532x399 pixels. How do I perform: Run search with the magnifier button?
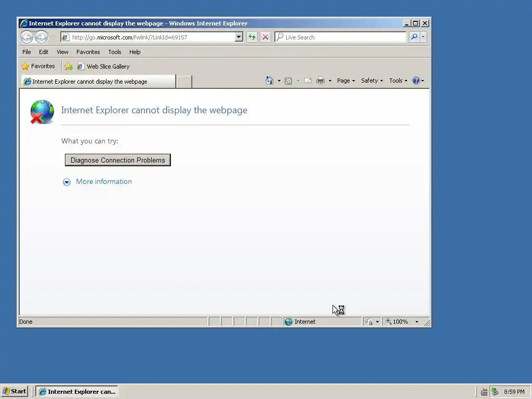[414, 37]
